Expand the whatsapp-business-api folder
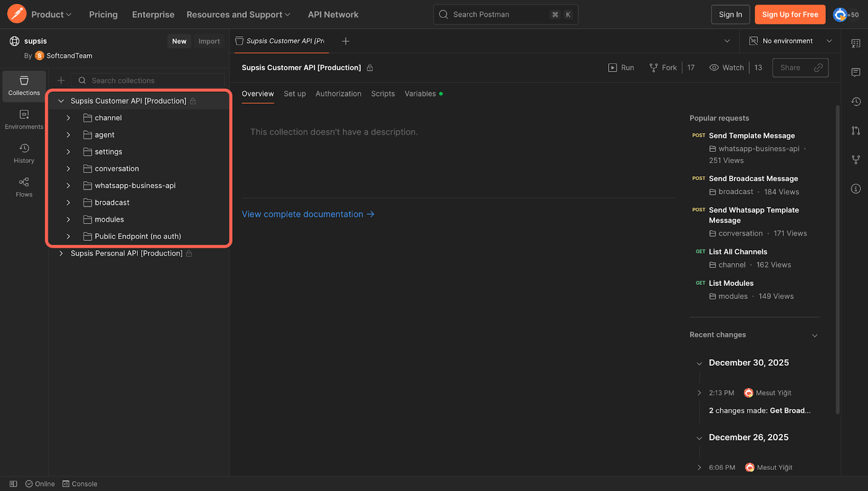The height and width of the screenshot is (491, 868). pos(68,186)
